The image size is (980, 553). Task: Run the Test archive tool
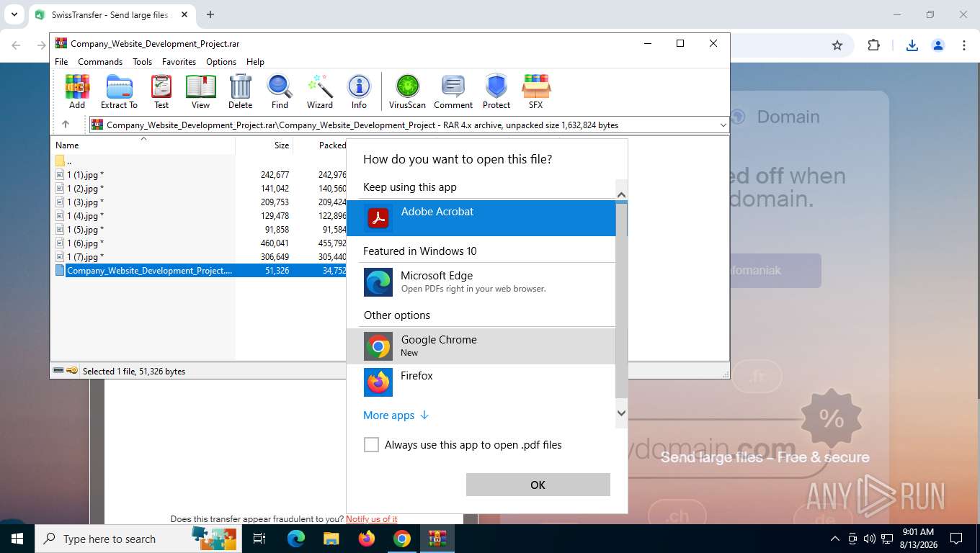click(x=161, y=91)
